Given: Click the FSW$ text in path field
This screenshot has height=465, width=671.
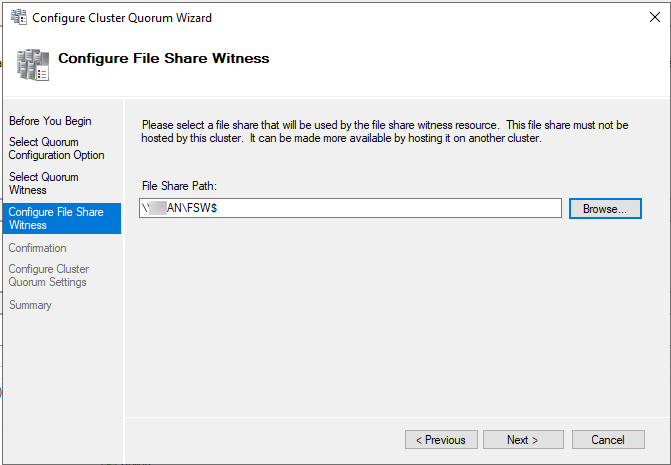Looking at the screenshot, I should pyautogui.click(x=202, y=208).
